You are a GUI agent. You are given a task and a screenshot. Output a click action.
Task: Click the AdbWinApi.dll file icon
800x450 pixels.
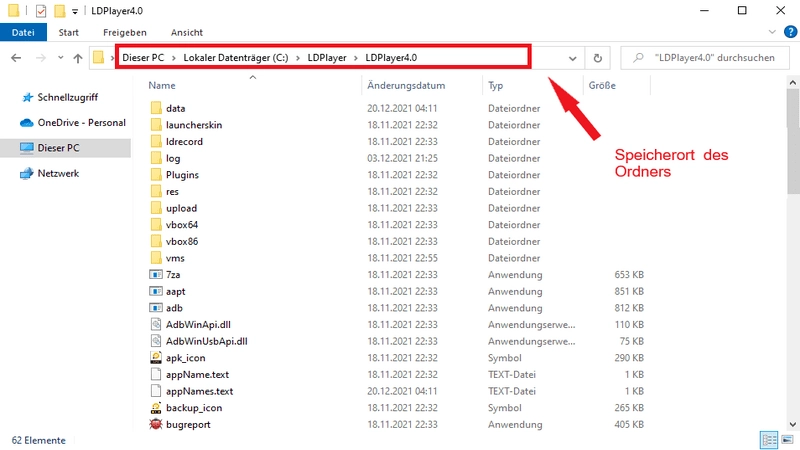[x=156, y=324]
